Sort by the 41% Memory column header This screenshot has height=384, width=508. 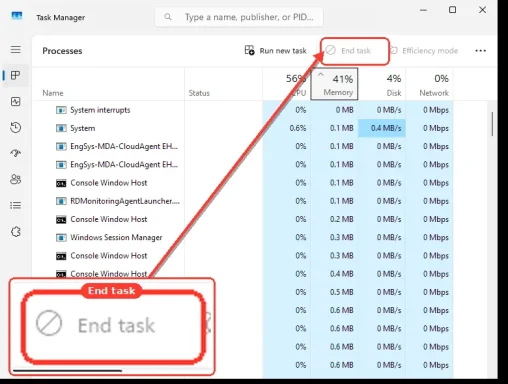334,84
